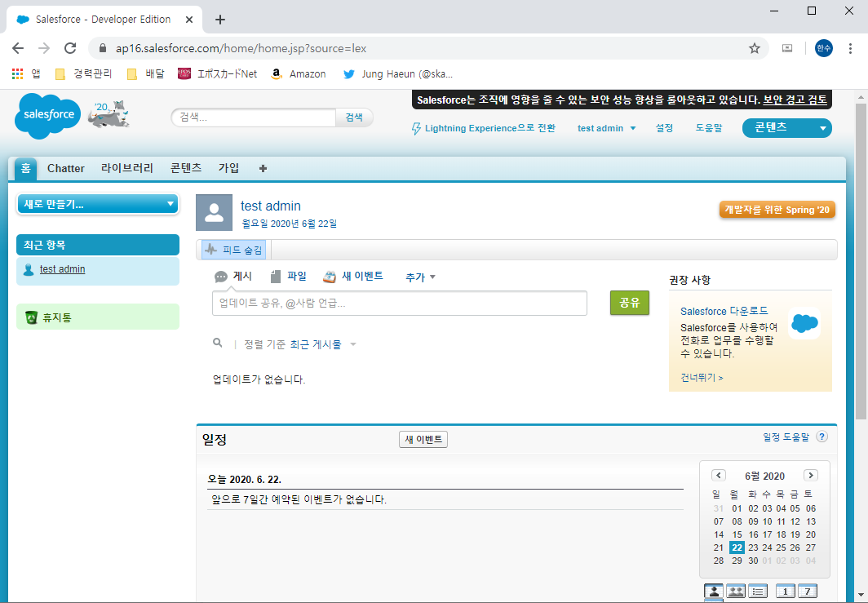Click the security alert review link
The width and height of the screenshot is (868, 603).
795,100
